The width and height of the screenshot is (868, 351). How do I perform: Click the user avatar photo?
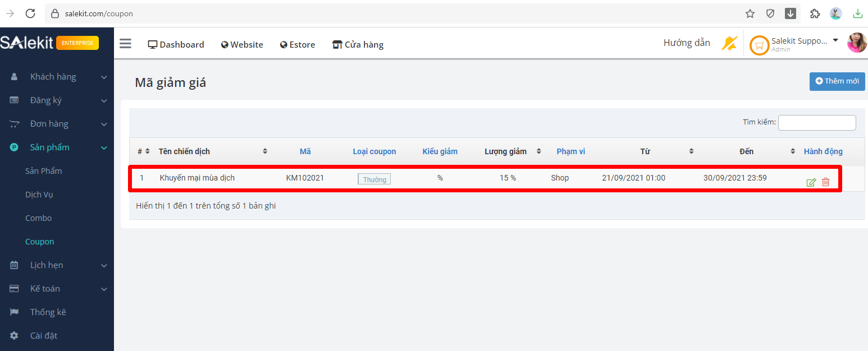[857, 43]
